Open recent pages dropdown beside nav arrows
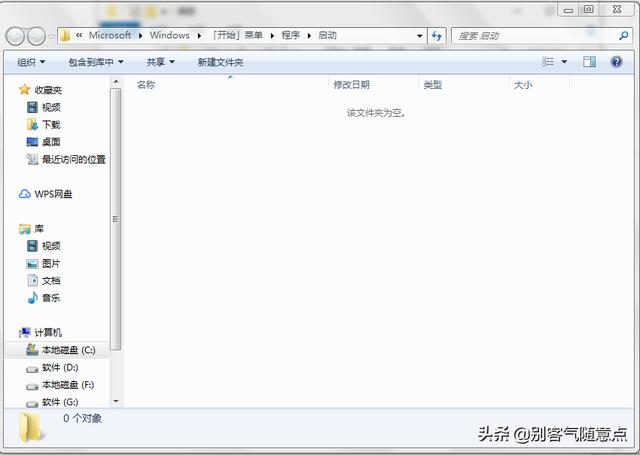This screenshot has width=640, height=455. [51, 36]
